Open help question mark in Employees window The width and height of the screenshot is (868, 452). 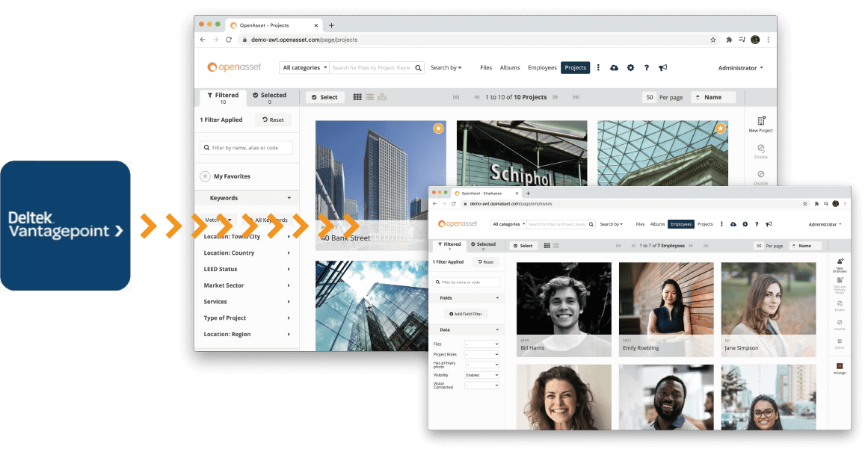[x=757, y=224]
